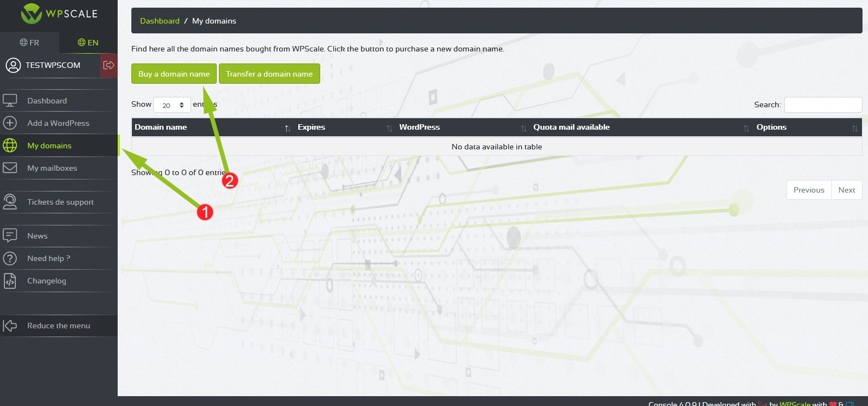
Task: Switch language to EN
Action: (88, 43)
